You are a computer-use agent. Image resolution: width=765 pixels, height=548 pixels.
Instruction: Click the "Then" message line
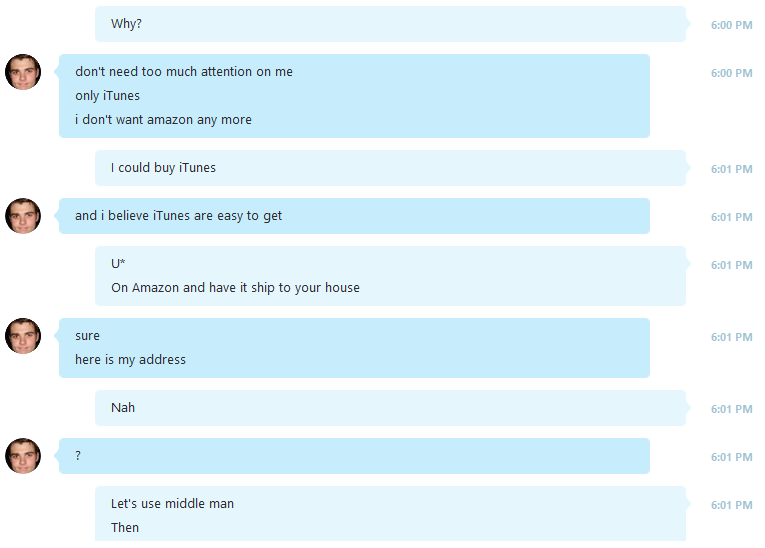pos(125,528)
